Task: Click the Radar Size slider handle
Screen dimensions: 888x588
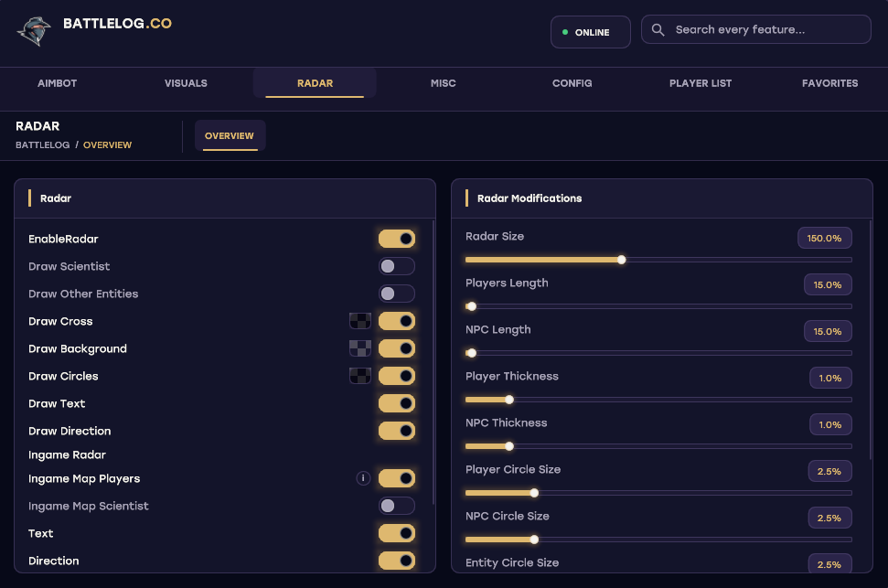Action: click(x=621, y=260)
